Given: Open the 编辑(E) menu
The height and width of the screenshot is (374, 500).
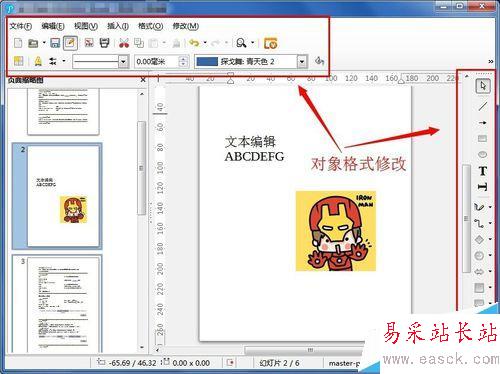Looking at the screenshot, I should (x=53, y=26).
